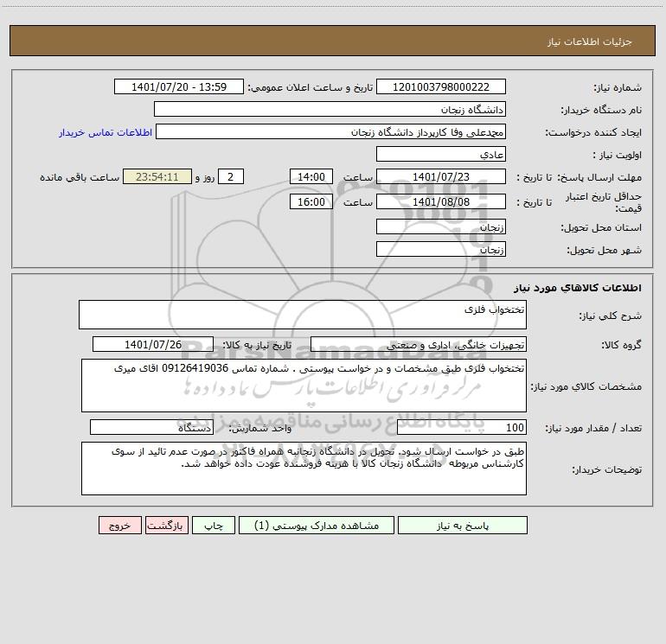Click the label تاریخ و ساعت اعلان عمومی
666x644 pixels.
pyautogui.click(x=311, y=87)
